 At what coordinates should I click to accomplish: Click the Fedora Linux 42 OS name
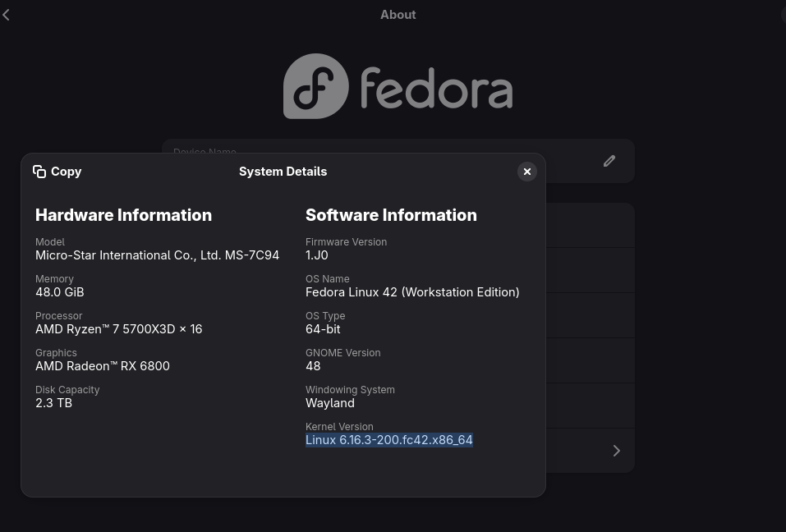(x=412, y=292)
